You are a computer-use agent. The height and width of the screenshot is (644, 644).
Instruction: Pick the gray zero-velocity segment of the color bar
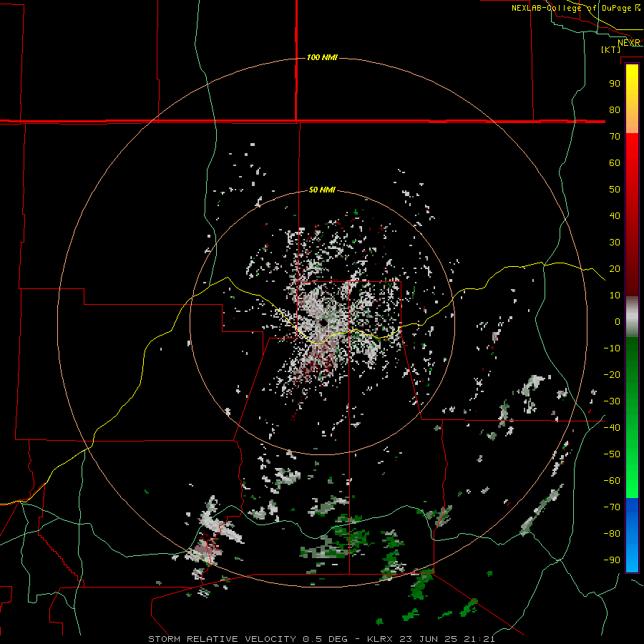pyautogui.click(x=632, y=317)
